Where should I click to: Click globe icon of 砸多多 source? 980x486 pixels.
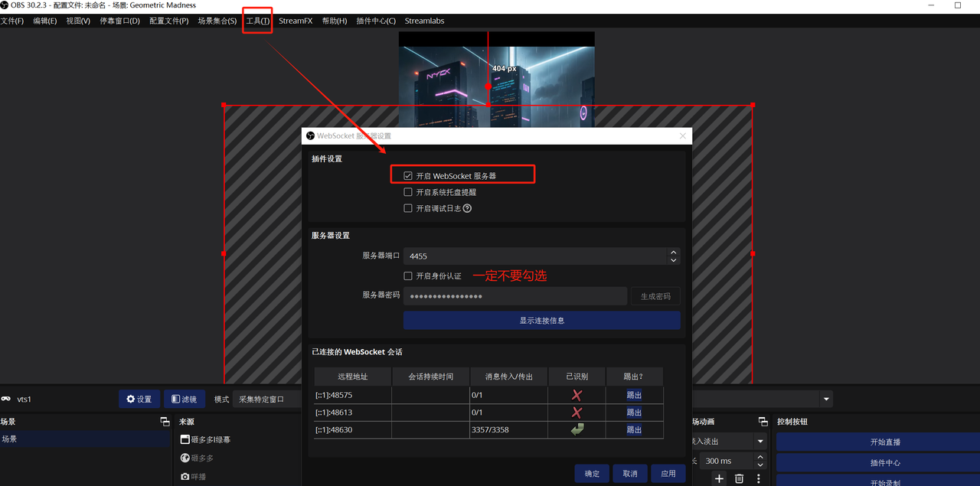[185, 458]
